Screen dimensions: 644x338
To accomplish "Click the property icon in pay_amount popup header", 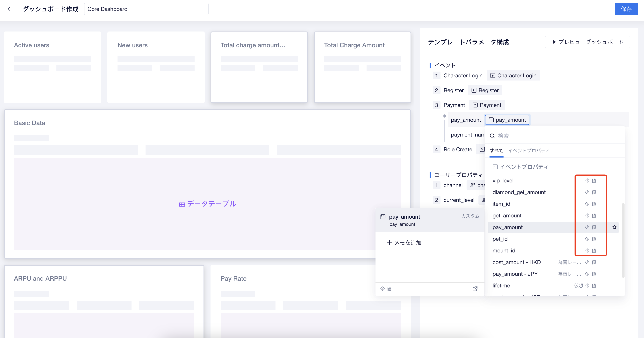I will point(383,217).
